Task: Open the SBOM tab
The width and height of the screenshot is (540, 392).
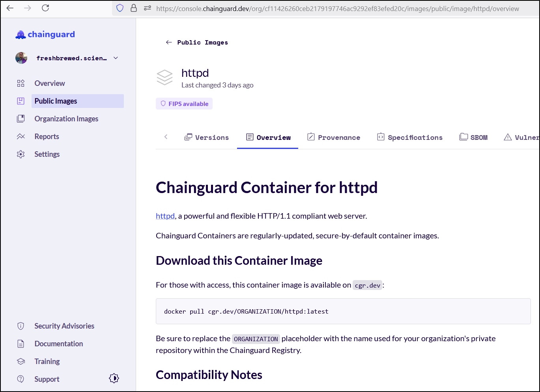Action: (x=473, y=137)
